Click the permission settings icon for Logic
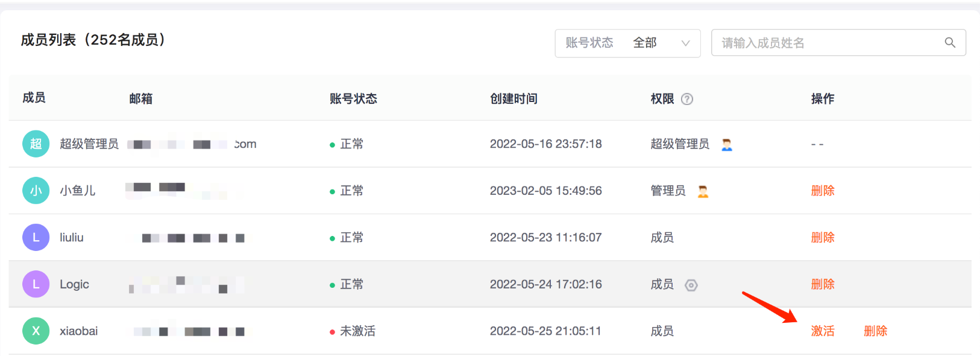Image resolution: width=980 pixels, height=356 pixels. coord(691,285)
